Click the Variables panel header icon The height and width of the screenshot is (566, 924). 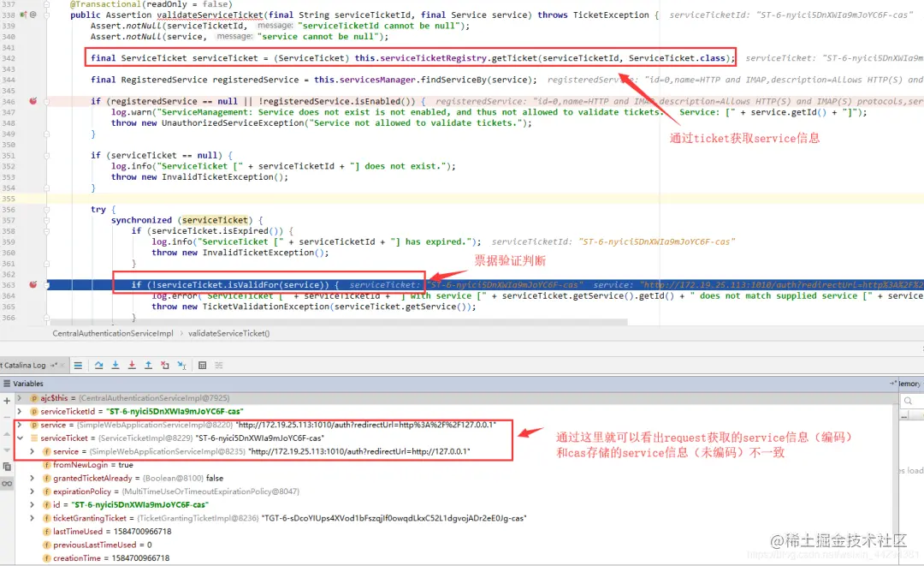point(7,384)
